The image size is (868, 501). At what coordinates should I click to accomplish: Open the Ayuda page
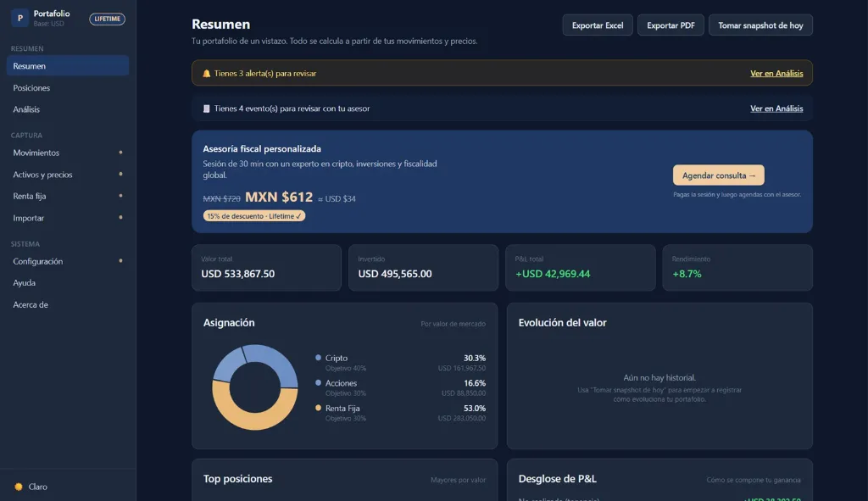pyautogui.click(x=68, y=282)
